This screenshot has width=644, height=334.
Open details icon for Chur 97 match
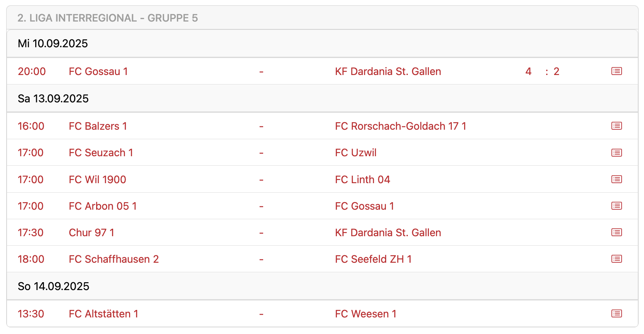(616, 232)
